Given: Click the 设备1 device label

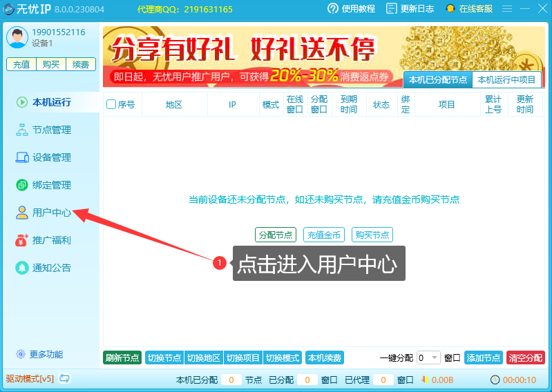Looking at the screenshot, I should 42,43.
